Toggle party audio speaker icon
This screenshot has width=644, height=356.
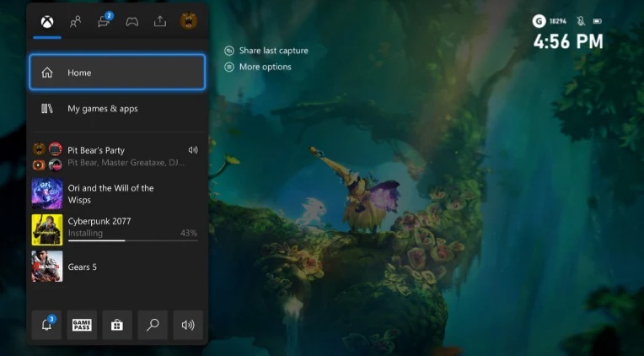[193, 150]
